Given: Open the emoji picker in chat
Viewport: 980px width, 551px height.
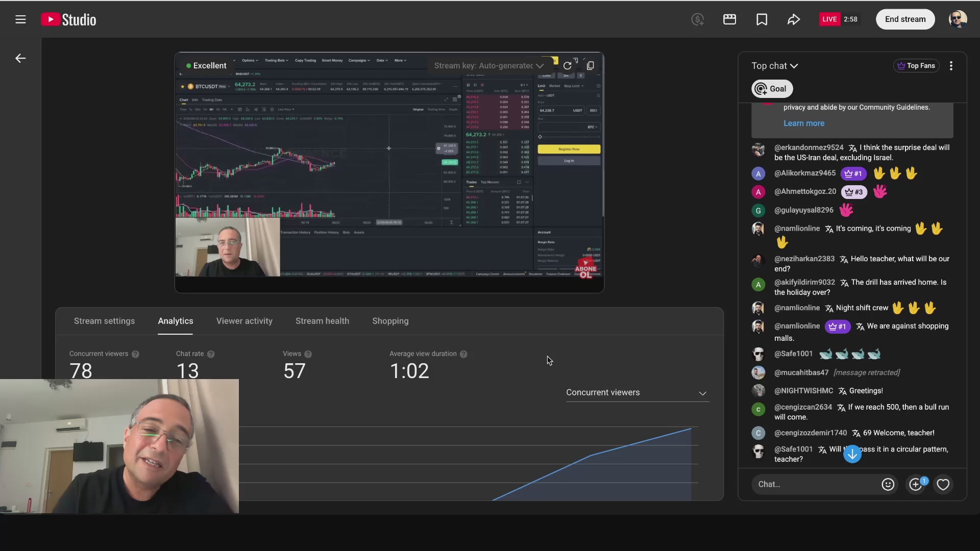Looking at the screenshot, I should pyautogui.click(x=888, y=484).
